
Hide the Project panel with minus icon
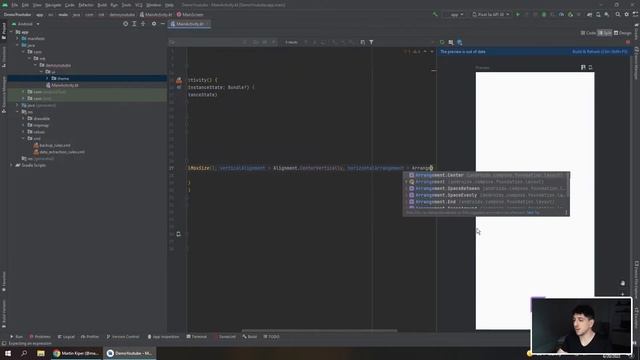(x=162, y=24)
